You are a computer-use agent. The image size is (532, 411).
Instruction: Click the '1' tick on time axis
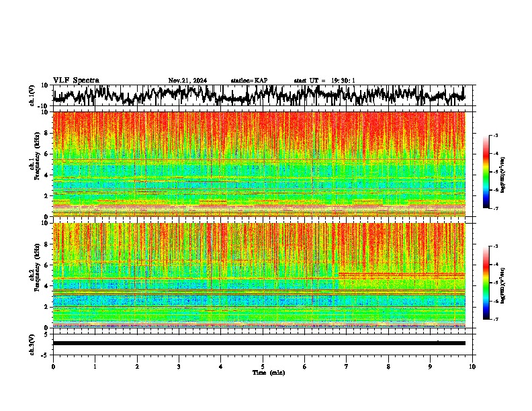pyautogui.click(x=95, y=367)
